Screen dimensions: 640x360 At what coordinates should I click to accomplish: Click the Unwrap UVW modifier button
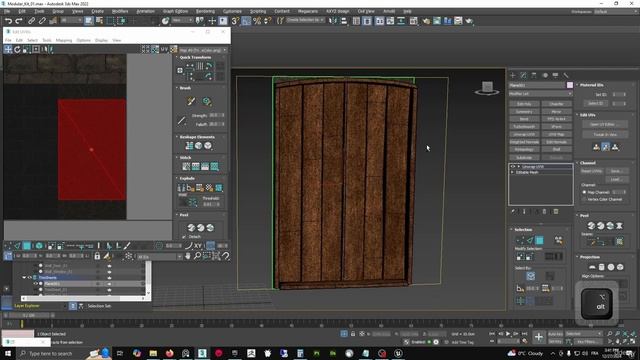coord(524,134)
